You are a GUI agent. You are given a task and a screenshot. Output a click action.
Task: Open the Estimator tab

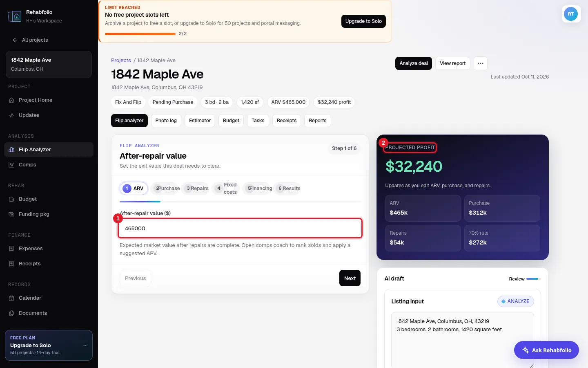(x=200, y=121)
